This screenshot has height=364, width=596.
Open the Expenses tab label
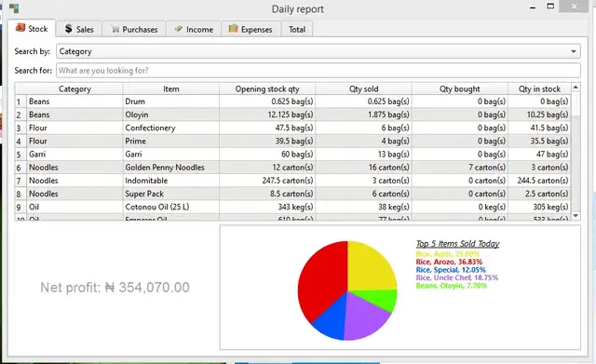tap(257, 29)
